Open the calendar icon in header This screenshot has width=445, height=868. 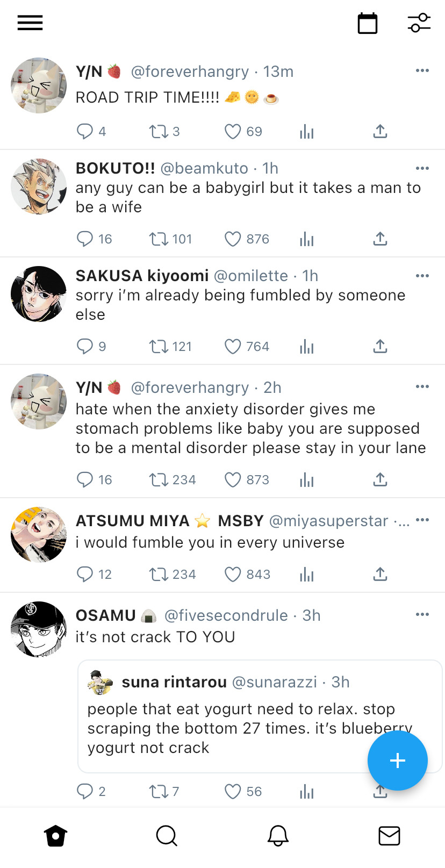point(368,24)
